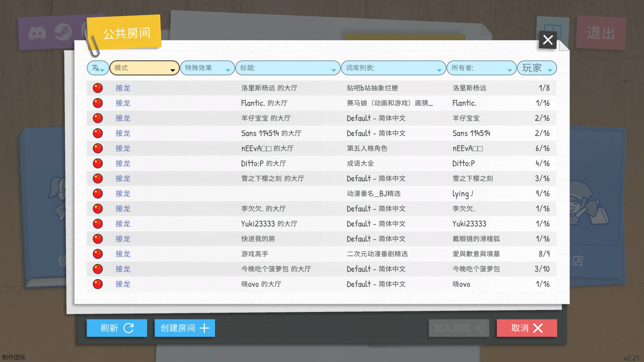Click the Discord icon at top left
The image size is (644, 362).
coord(37,33)
